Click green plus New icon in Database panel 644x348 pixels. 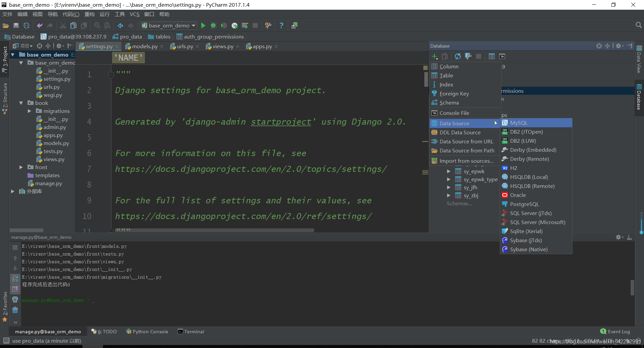point(435,56)
